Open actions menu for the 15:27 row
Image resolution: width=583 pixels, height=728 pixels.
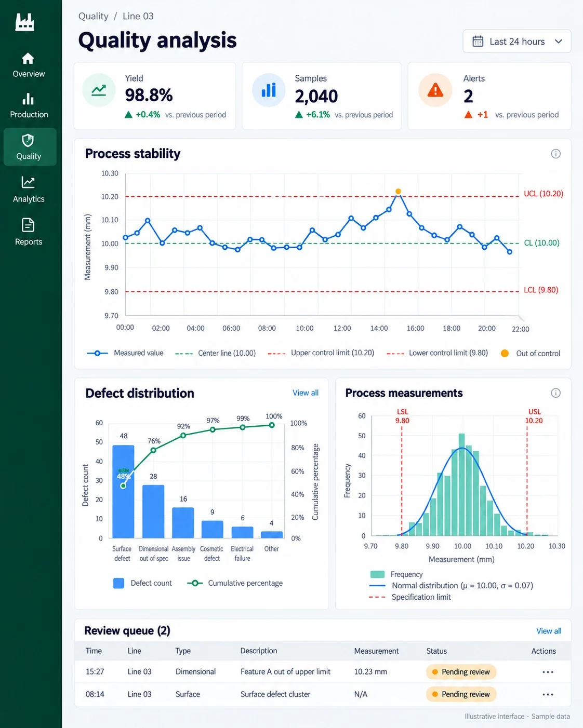click(548, 672)
